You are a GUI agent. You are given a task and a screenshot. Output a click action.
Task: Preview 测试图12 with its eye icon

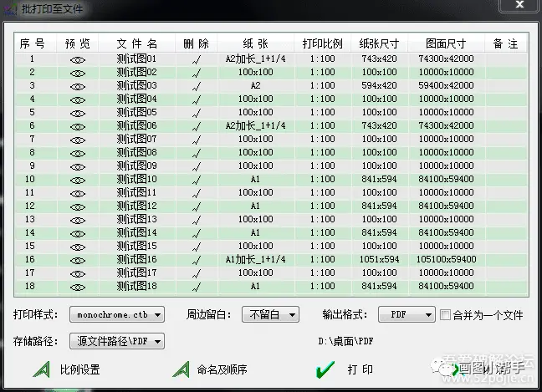click(x=78, y=207)
